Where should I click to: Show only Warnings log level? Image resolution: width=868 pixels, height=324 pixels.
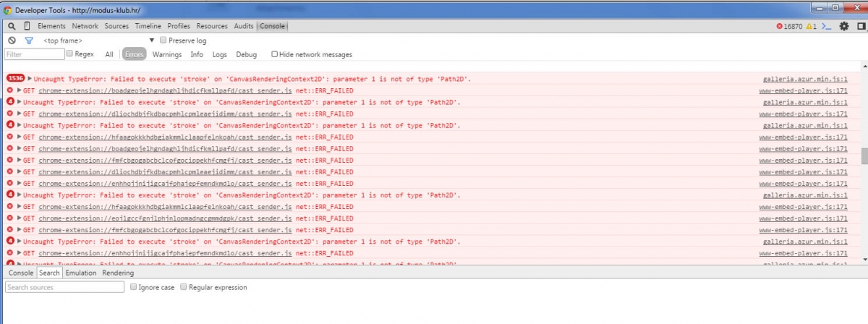pos(166,54)
